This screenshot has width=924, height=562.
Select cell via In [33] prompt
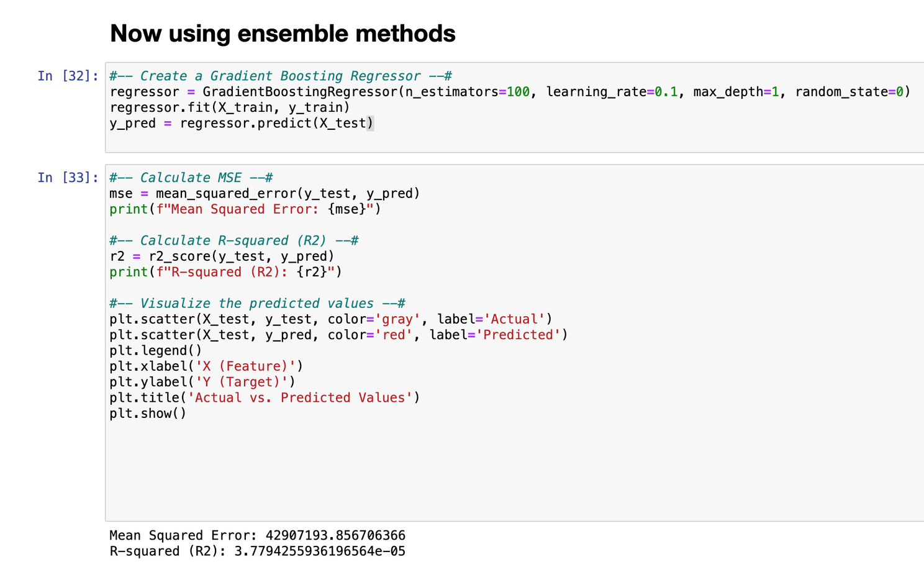click(x=68, y=178)
